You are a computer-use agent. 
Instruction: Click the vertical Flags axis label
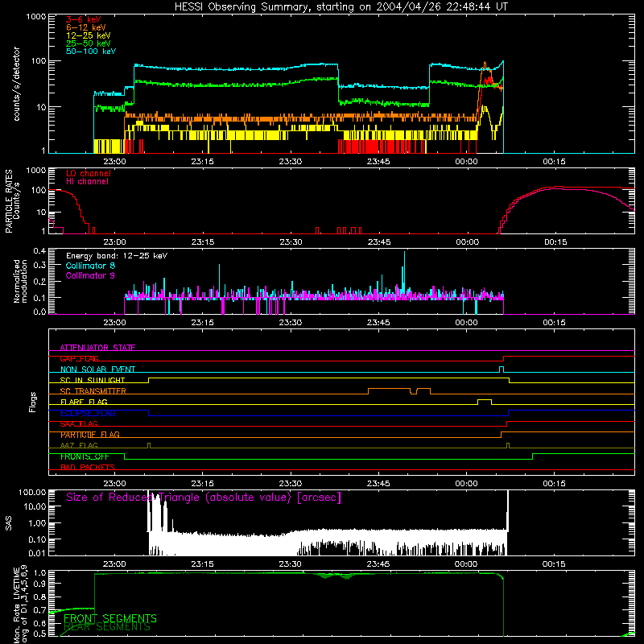click(x=32, y=402)
